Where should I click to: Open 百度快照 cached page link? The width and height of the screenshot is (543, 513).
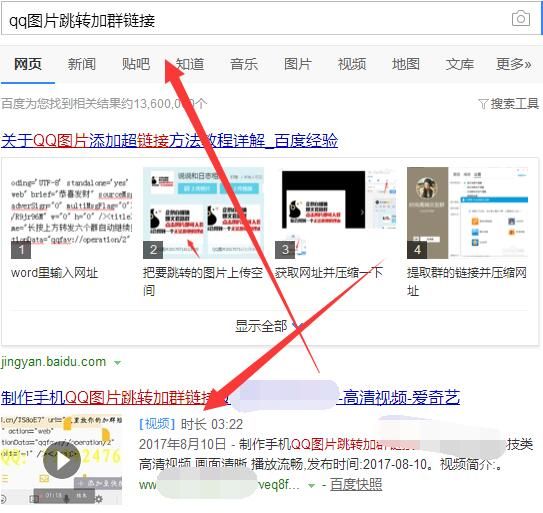(356, 485)
